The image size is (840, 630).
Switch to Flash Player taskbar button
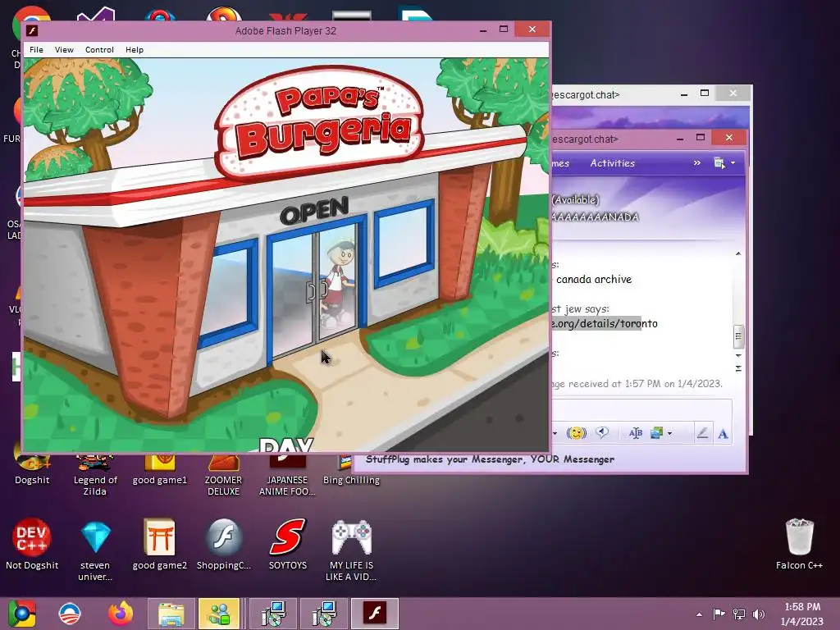pyautogui.click(x=374, y=614)
